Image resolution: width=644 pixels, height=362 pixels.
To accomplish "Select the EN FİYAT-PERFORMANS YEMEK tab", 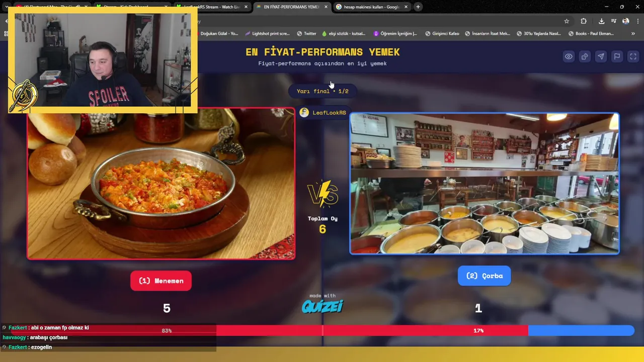I will coord(292,7).
